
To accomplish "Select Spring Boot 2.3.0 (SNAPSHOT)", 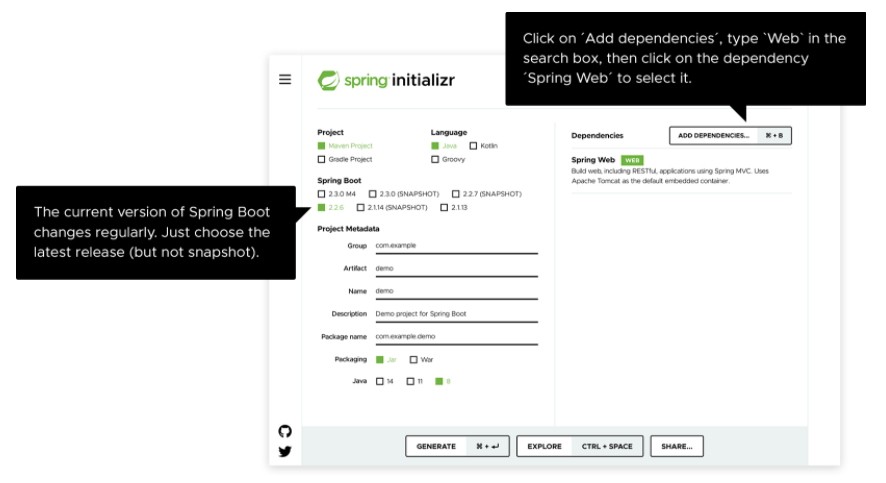I will [x=404, y=194].
